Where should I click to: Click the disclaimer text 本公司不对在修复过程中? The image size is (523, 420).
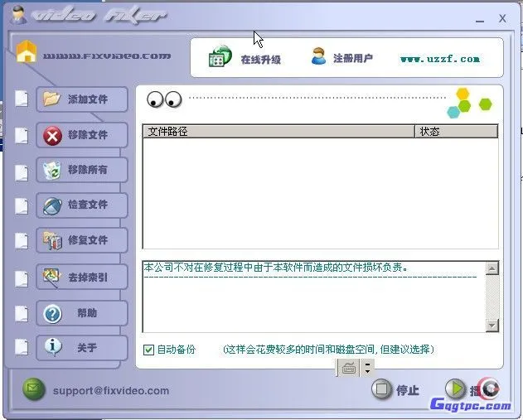198,268
